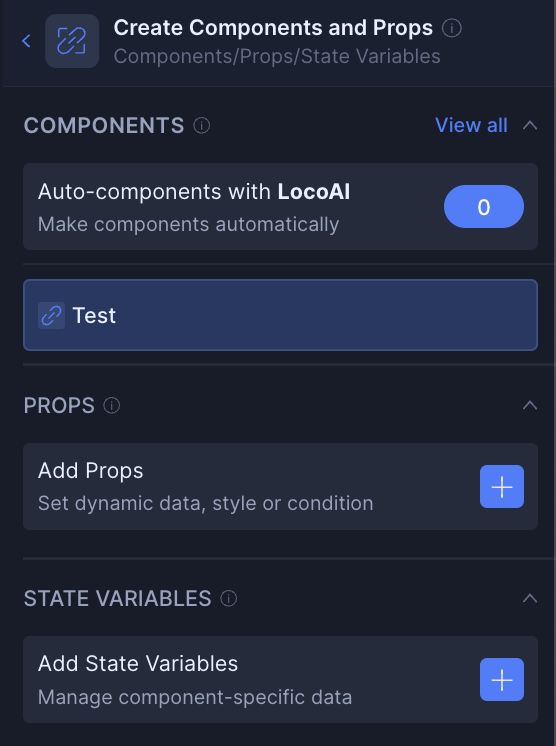Click the Components/Props/State Variables subtitle

(x=277, y=56)
